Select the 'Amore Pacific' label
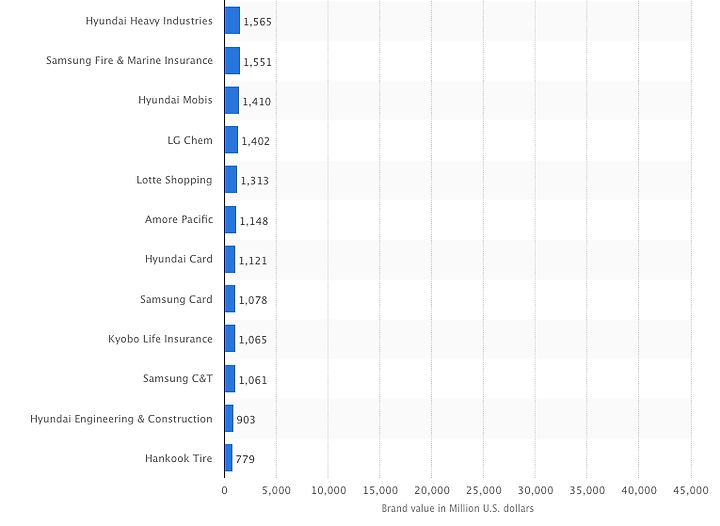This screenshot has width=720, height=526. coord(179,219)
